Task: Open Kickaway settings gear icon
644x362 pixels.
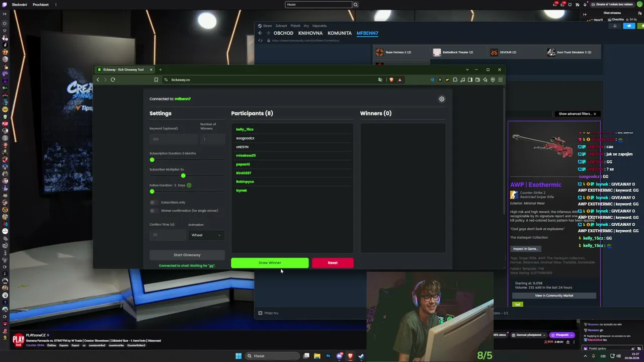Action: point(442,99)
